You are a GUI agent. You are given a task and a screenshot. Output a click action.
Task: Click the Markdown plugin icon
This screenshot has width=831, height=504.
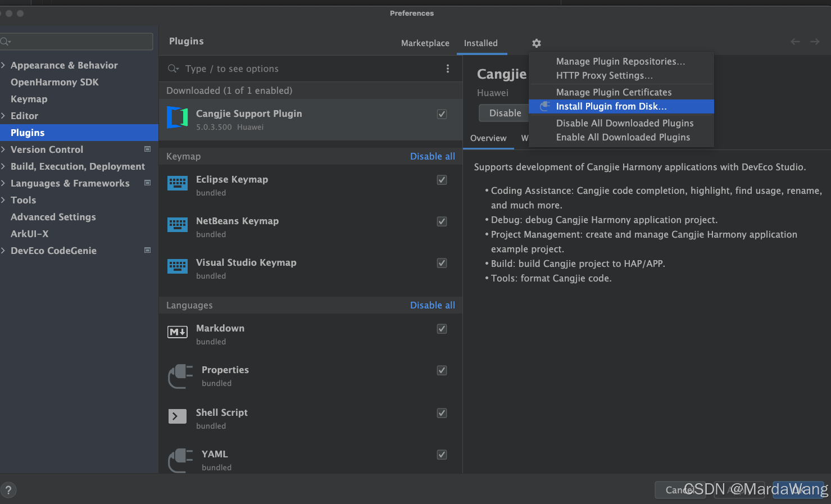pos(178,332)
